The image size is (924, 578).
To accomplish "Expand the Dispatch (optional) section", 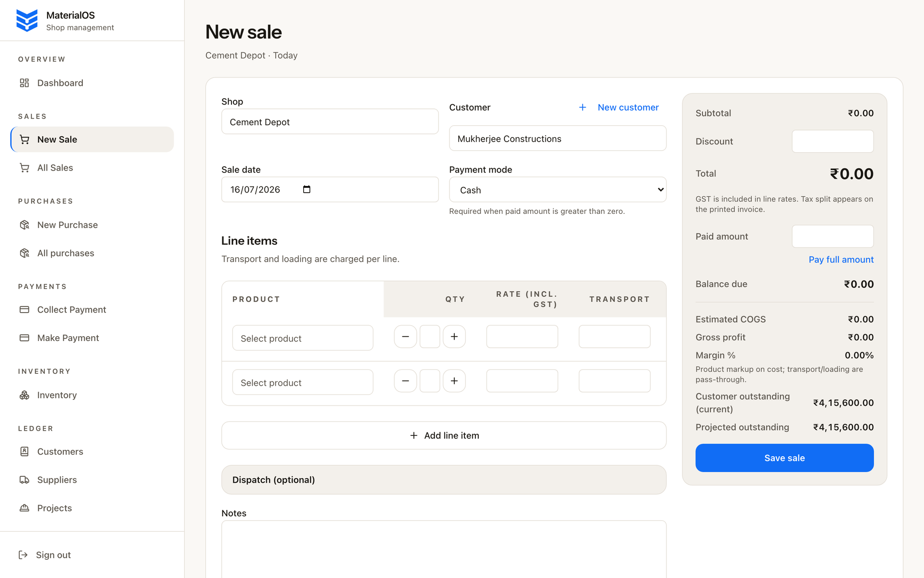I will click(x=444, y=480).
